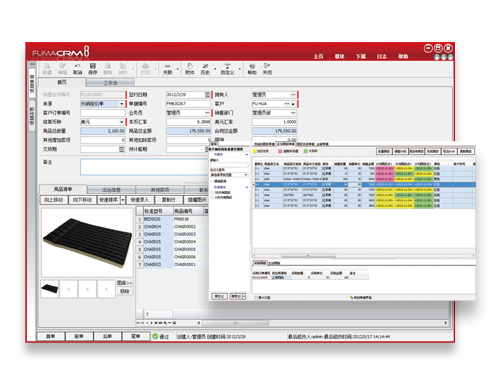The height and width of the screenshot is (375, 499).
Task: Switch to the 工作流 tab
Action: (x=111, y=83)
